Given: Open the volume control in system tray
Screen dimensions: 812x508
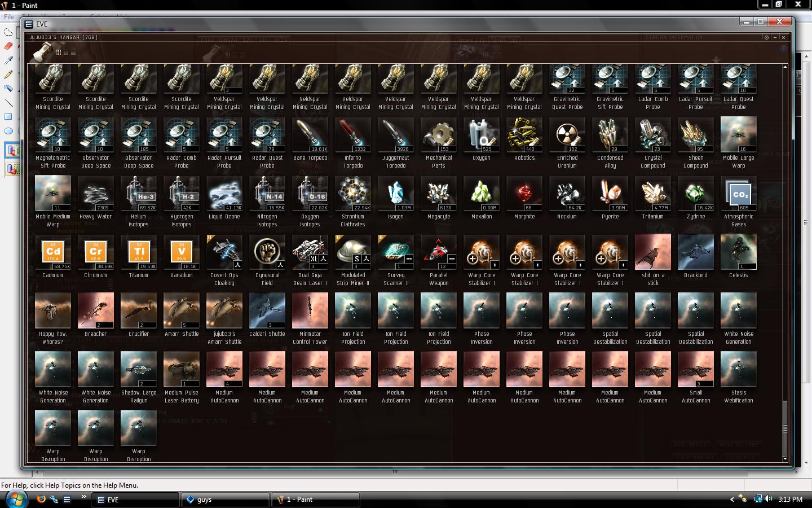Looking at the screenshot, I should (770, 499).
